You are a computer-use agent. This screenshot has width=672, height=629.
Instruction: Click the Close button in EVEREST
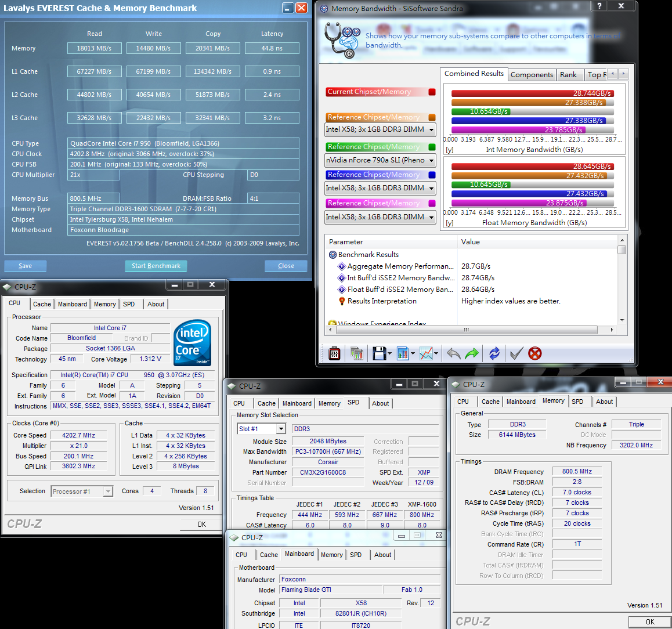click(x=286, y=266)
